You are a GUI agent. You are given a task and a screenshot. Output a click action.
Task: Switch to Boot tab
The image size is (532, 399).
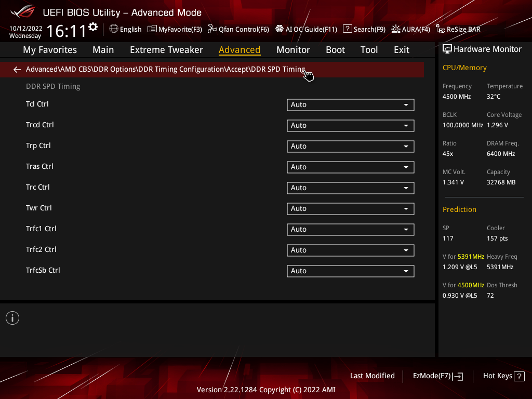click(335, 50)
